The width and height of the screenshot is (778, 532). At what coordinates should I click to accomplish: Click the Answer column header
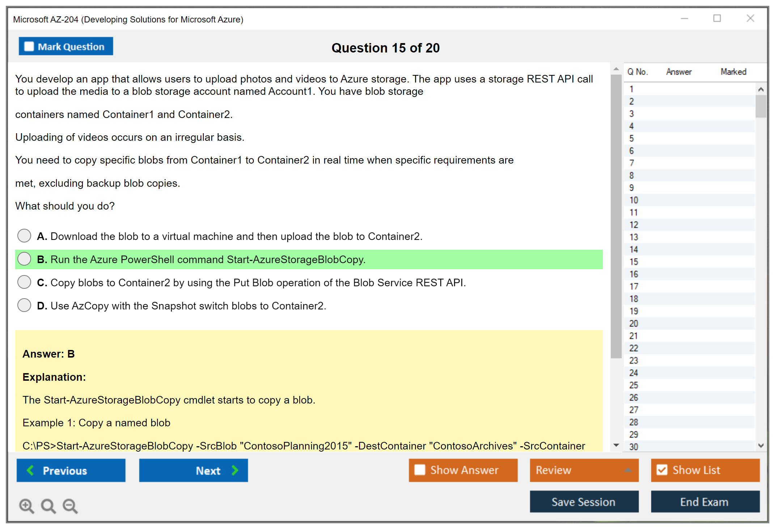click(678, 72)
